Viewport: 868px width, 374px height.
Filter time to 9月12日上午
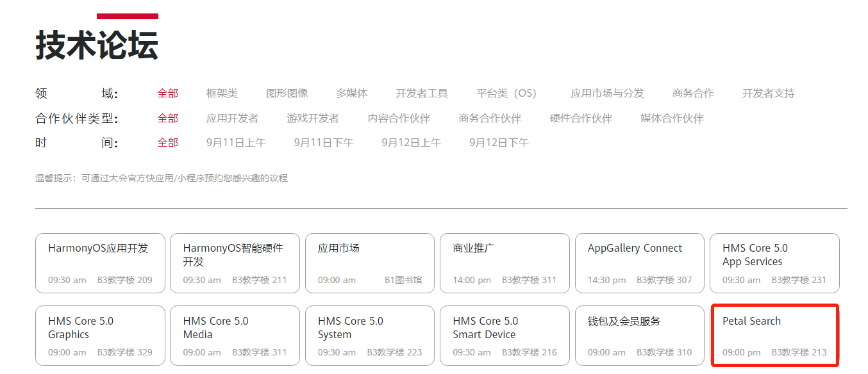click(x=412, y=143)
